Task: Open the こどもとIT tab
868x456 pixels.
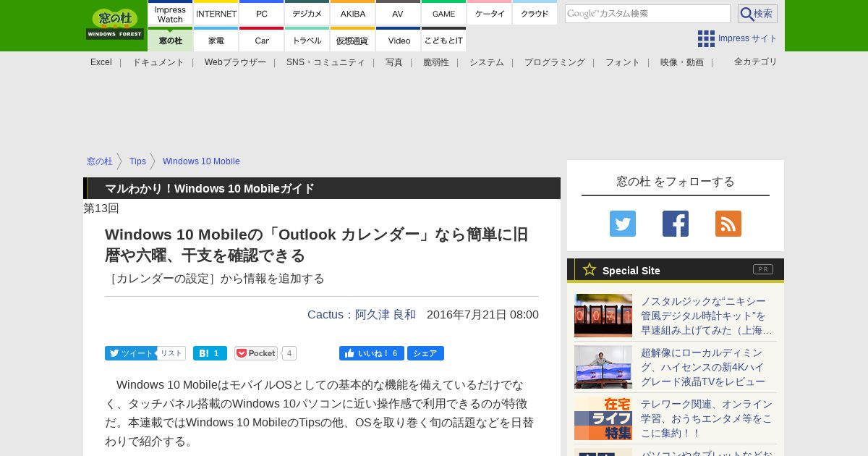Action: tap(444, 40)
